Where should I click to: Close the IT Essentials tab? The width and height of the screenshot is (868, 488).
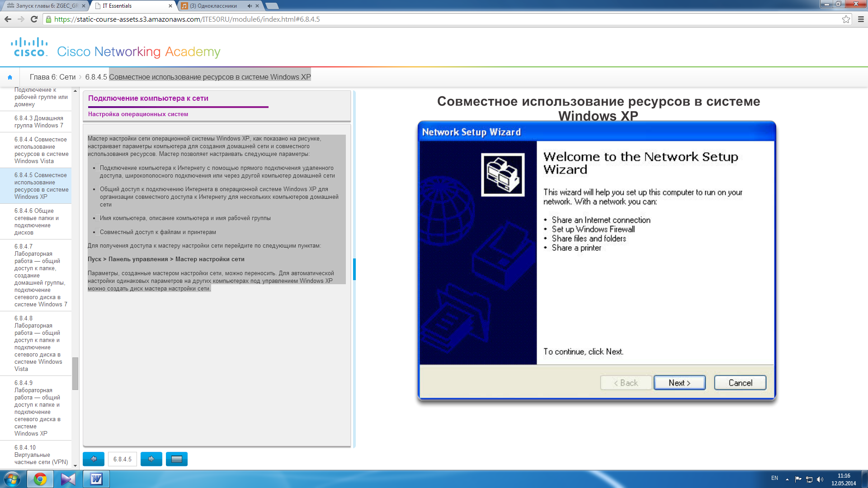coord(170,6)
